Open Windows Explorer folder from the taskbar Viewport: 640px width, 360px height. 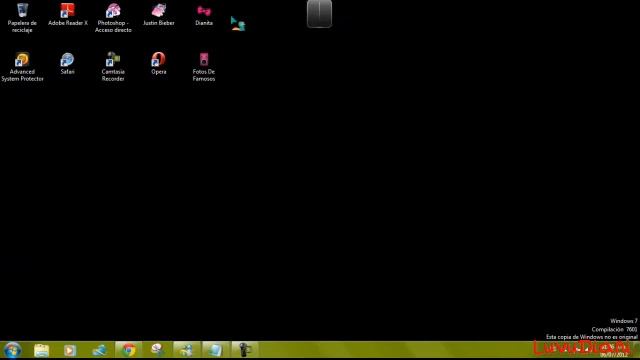41,350
